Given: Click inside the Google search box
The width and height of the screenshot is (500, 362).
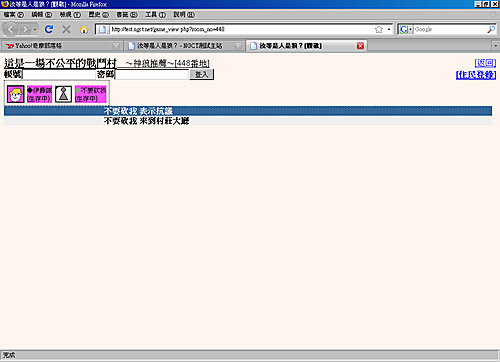Looking at the screenshot, I should click(450, 29).
